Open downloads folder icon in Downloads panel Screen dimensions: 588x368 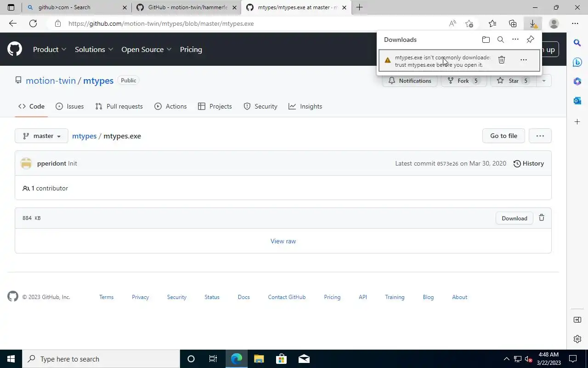coord(486,40)
